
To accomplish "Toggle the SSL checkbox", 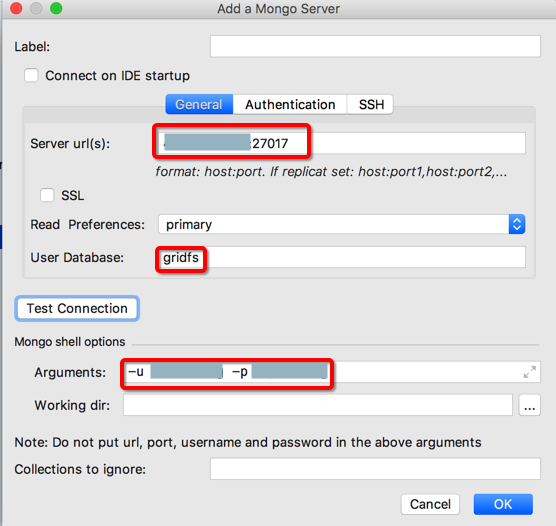I will tap(47, 195).
